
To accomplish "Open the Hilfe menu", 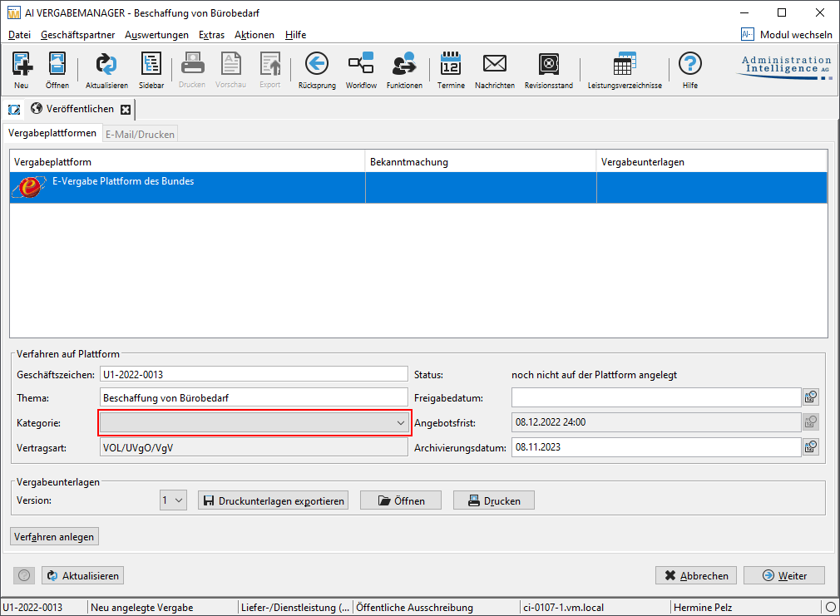I will click(x=296, y=35).
